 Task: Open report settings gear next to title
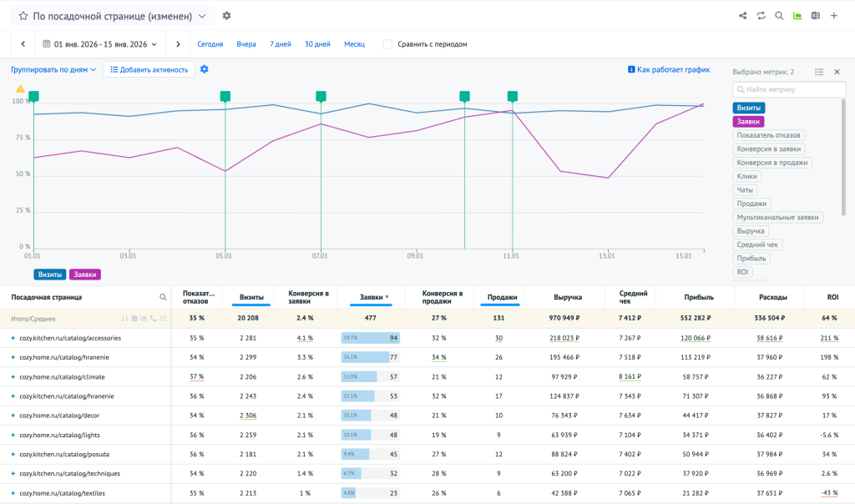227,16
